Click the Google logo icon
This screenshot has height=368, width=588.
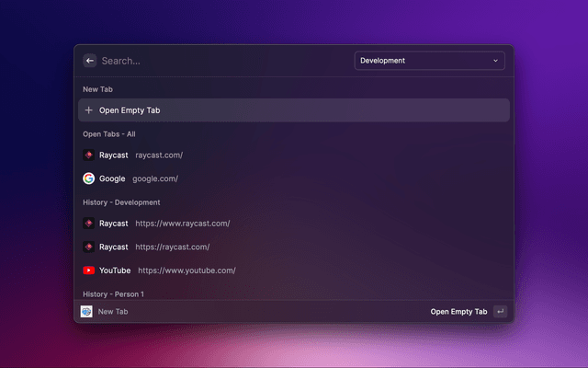point(89,178)
